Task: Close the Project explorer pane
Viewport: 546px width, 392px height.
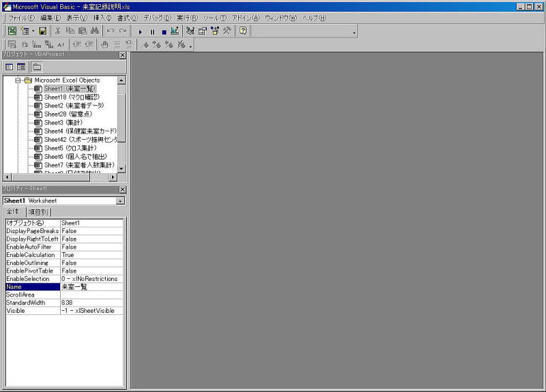Action: pos(123,55)
